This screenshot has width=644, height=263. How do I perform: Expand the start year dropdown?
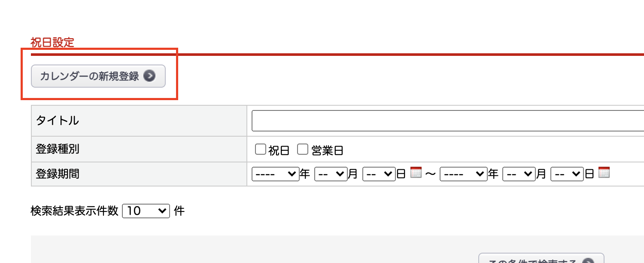point(275,174)
